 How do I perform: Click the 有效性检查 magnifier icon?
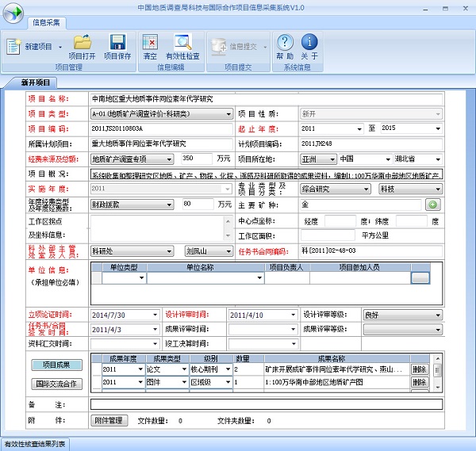point(182,42)
